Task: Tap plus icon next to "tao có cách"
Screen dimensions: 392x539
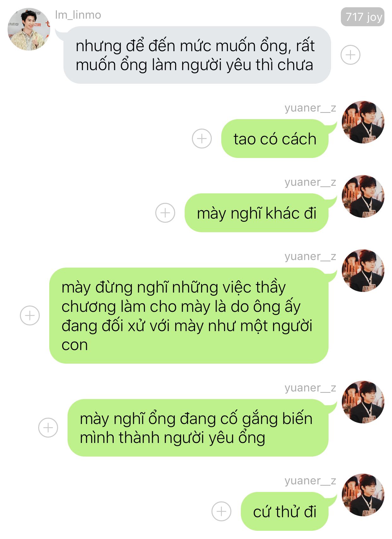Action: (x=202, y=138)
